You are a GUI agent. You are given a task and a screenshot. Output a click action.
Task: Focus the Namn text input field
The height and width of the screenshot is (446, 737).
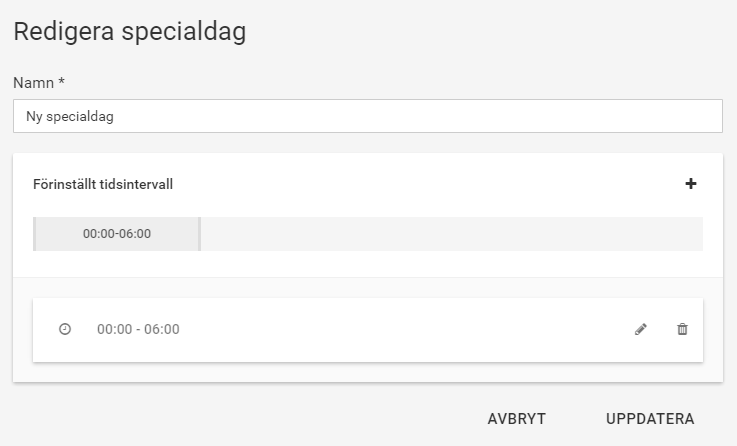tap(368, 116)
